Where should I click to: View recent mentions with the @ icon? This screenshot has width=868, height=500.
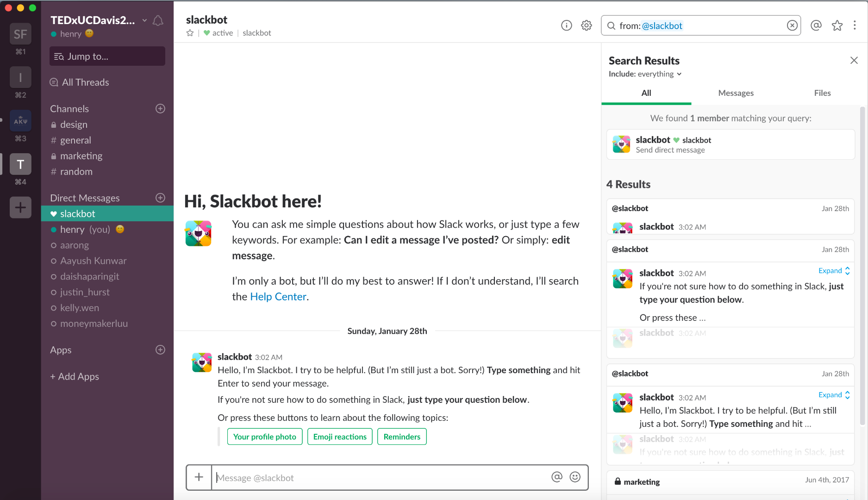tap(816, 25)
